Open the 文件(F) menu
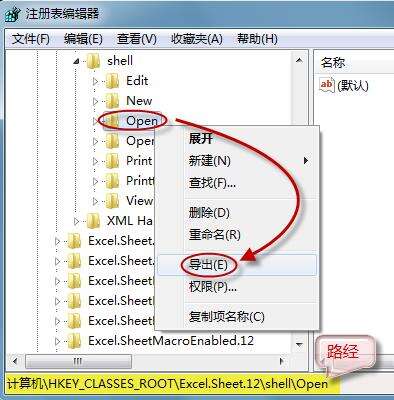394x400 pixels. point(31,39)
